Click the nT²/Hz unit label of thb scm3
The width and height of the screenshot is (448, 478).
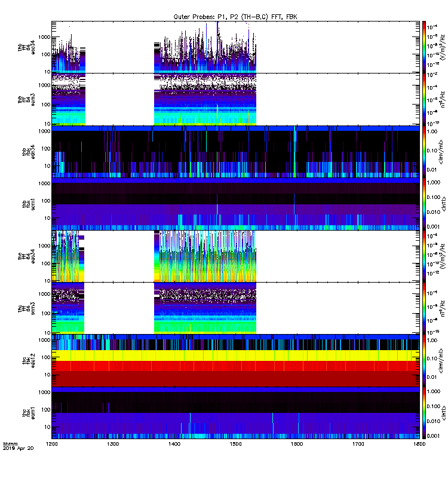(x=443, y=99)
